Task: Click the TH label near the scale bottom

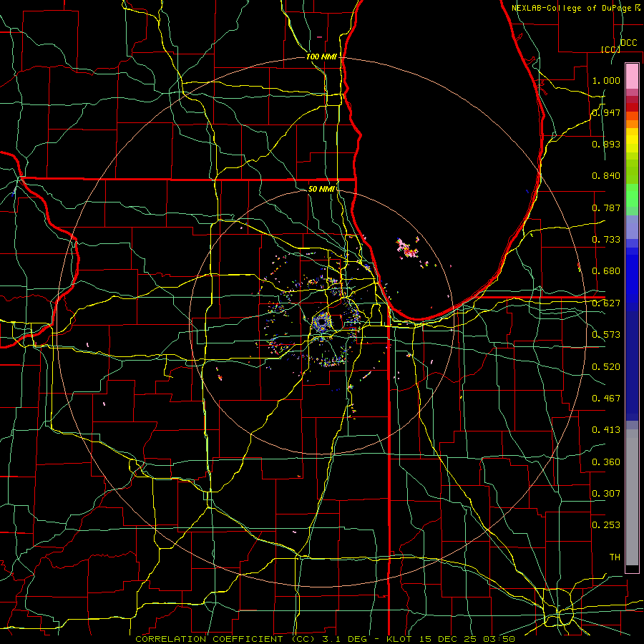Action: coord(615,557)
